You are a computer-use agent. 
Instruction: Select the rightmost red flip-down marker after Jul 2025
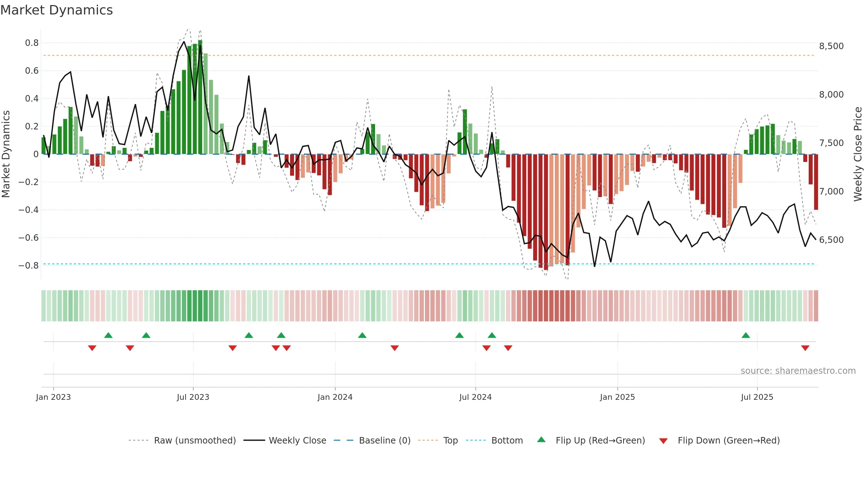pyautogui.click(x=805, y=348)
